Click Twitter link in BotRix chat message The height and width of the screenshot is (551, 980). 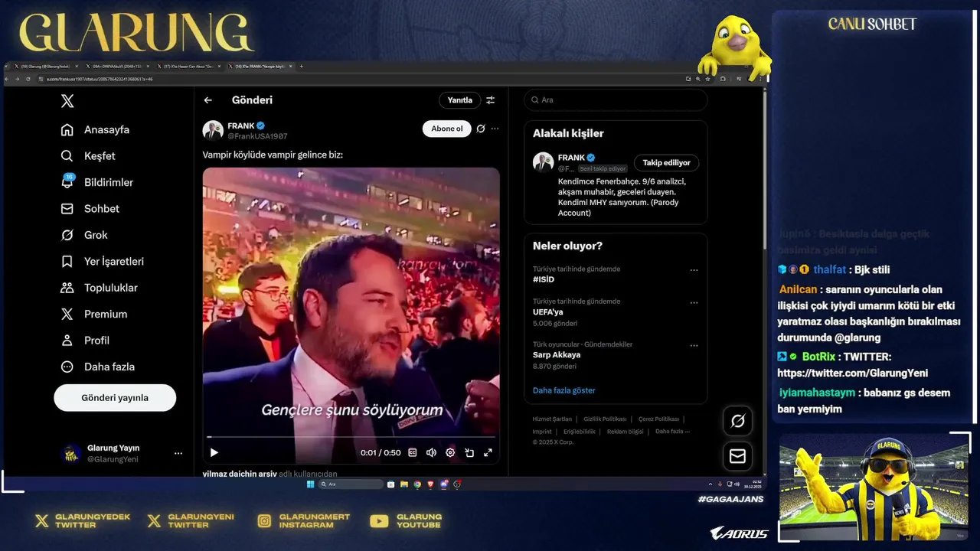click(x=852, y=373)
